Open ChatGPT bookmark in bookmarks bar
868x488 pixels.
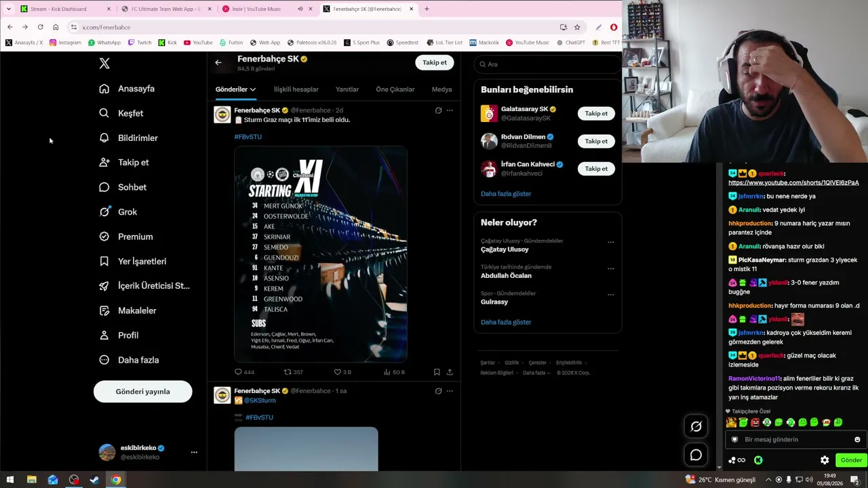[571, 43]
